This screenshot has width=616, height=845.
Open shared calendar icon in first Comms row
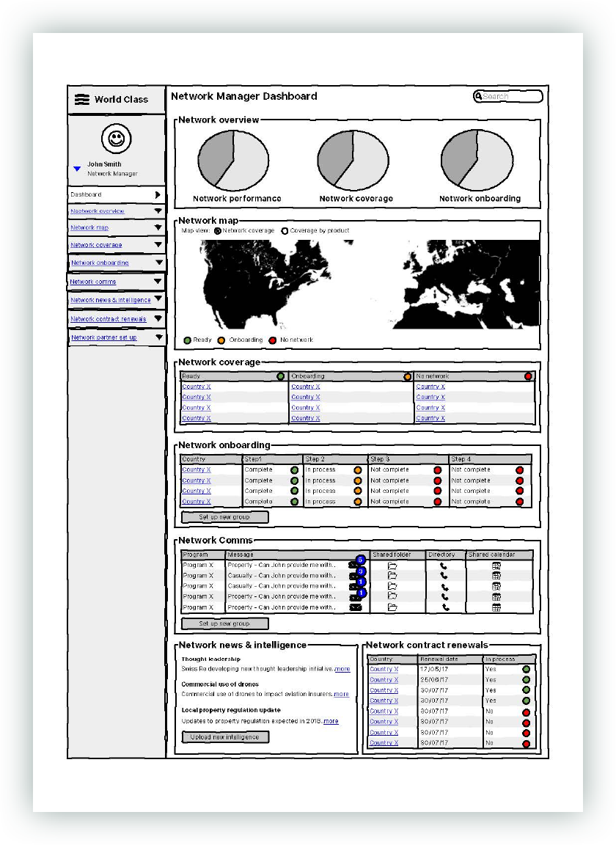pos(496,566)
